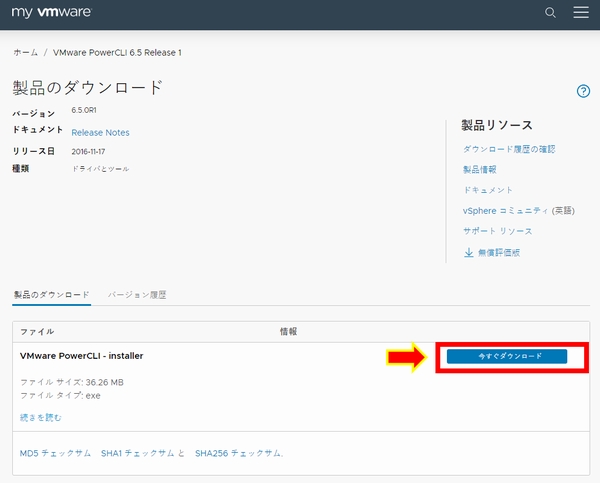Select the 製品のダウンロード tab
This screenshot has height=483, width=600.
coord(51,295)
